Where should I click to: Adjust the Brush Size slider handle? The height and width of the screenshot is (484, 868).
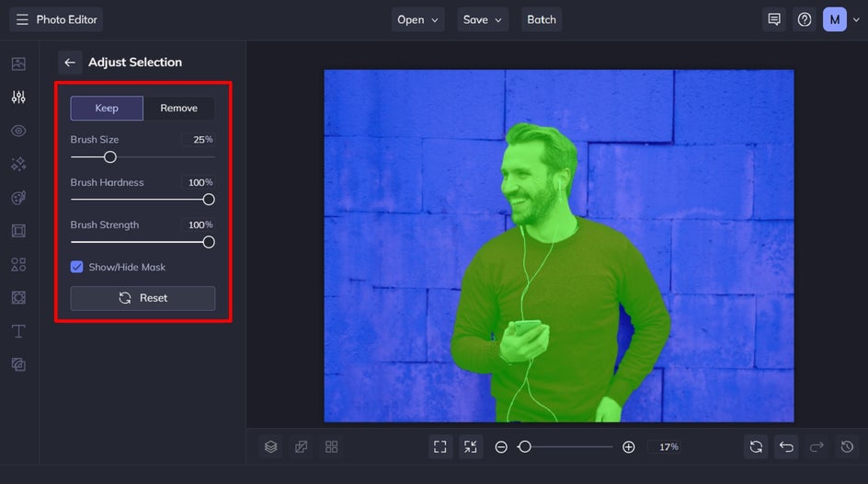(x=110, y=157)
